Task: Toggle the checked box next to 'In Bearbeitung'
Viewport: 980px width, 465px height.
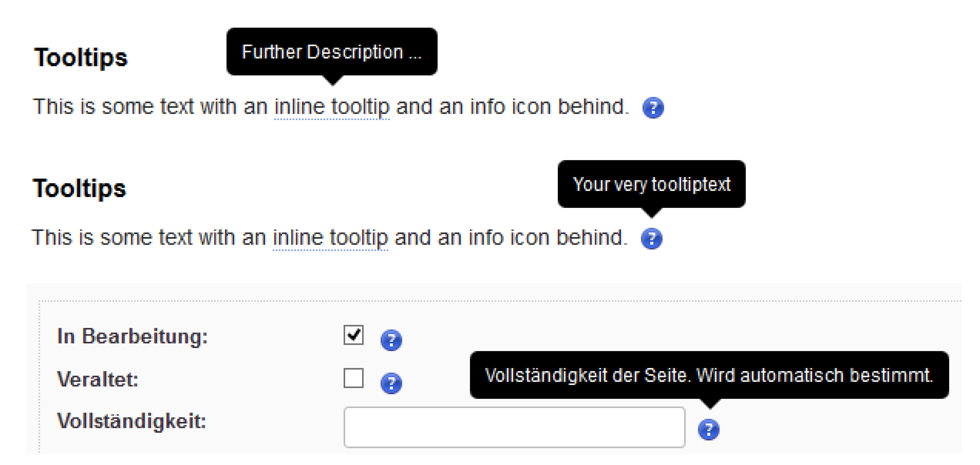Action: [353, 335]
